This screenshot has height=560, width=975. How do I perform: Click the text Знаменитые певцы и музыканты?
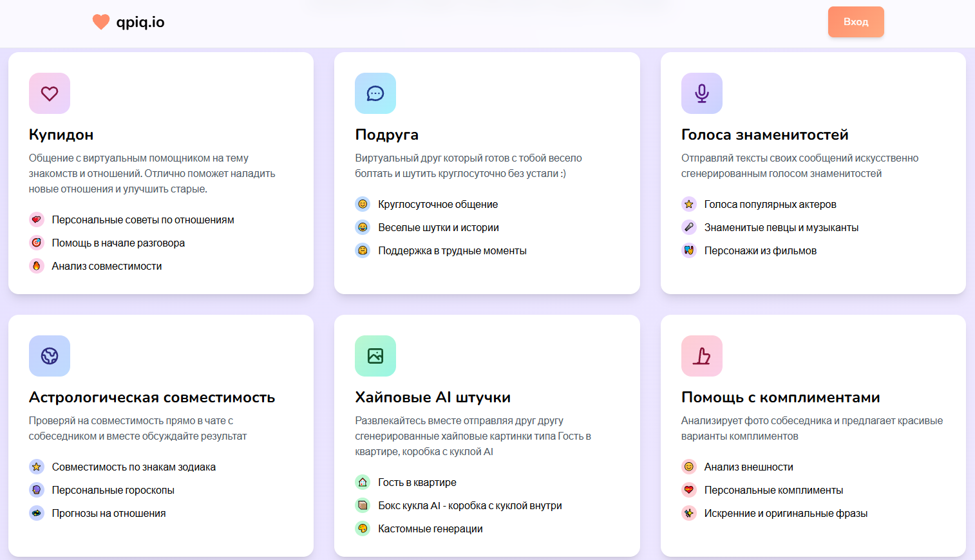coord(781,227)
